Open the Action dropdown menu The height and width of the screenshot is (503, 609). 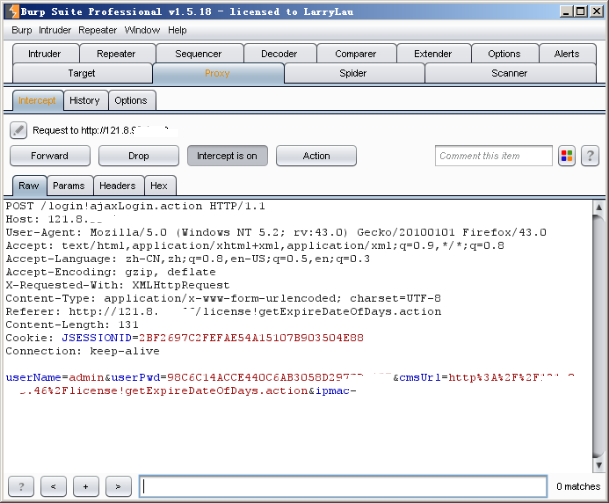[316, 156]
